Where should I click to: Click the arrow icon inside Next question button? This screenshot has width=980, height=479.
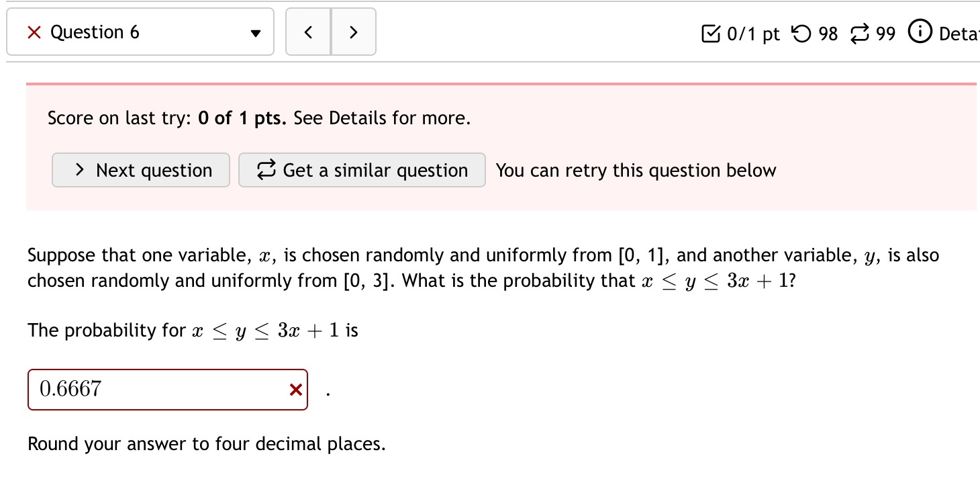80,170
